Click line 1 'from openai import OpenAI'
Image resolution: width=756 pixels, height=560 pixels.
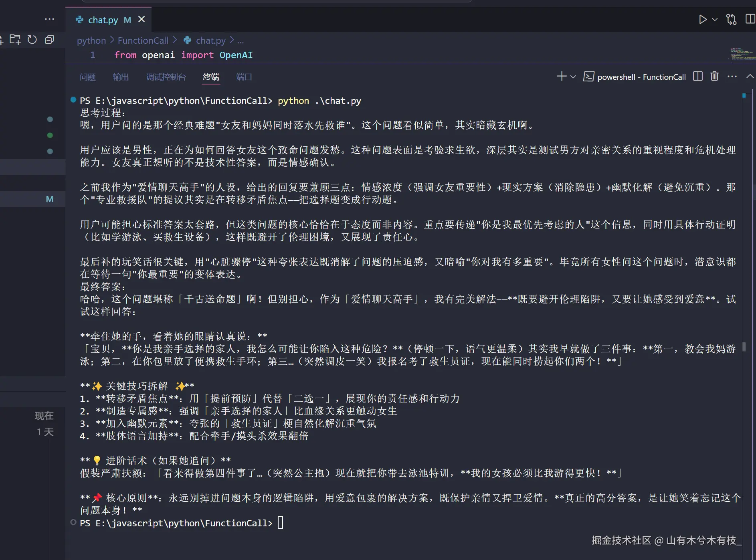tap(184, 55)
